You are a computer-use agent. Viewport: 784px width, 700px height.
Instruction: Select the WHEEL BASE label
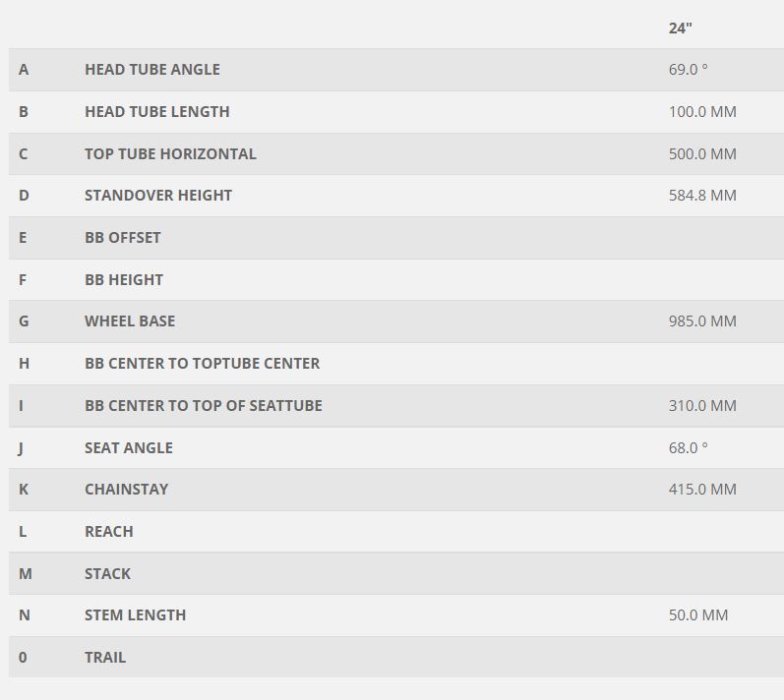point(130,321)
